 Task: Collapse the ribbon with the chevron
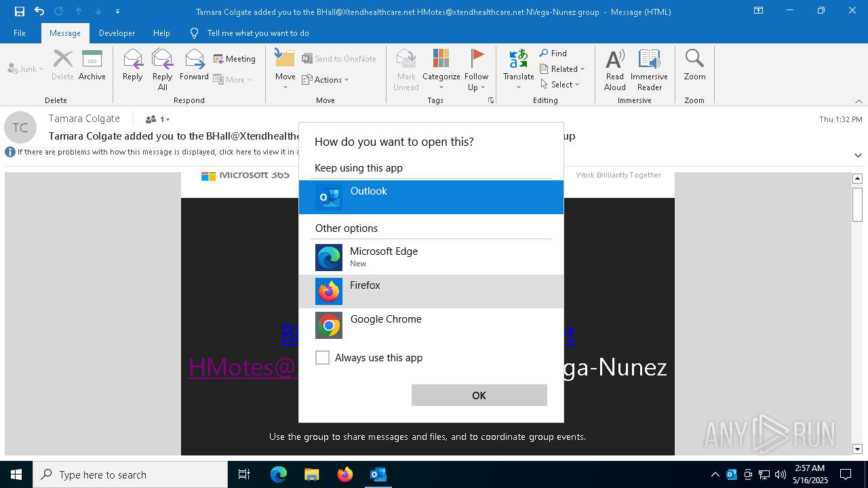[x=859, y=101]
